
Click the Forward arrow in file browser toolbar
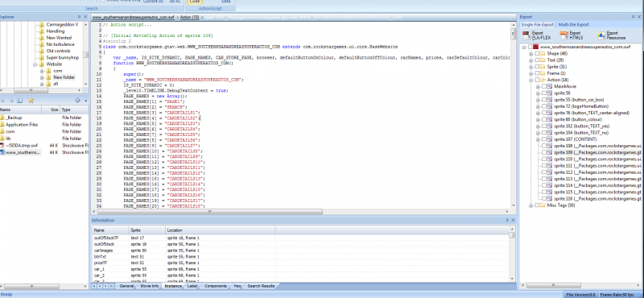point(11,101)
